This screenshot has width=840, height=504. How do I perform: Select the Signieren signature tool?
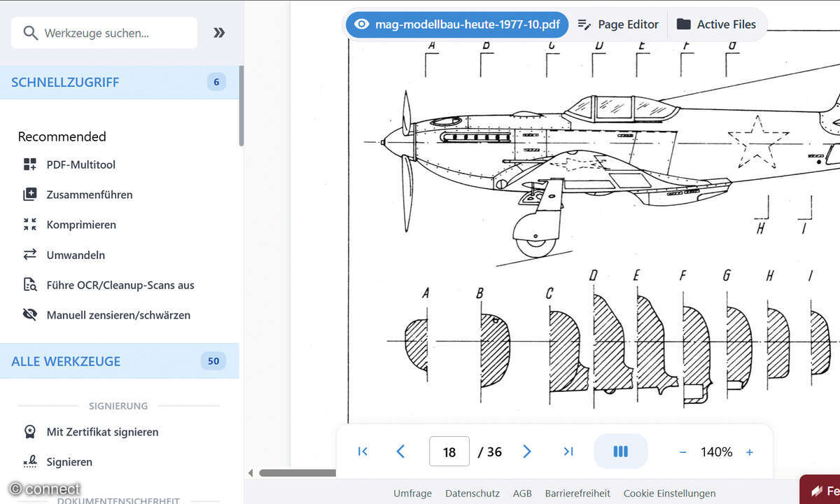(x=69, y=462)
